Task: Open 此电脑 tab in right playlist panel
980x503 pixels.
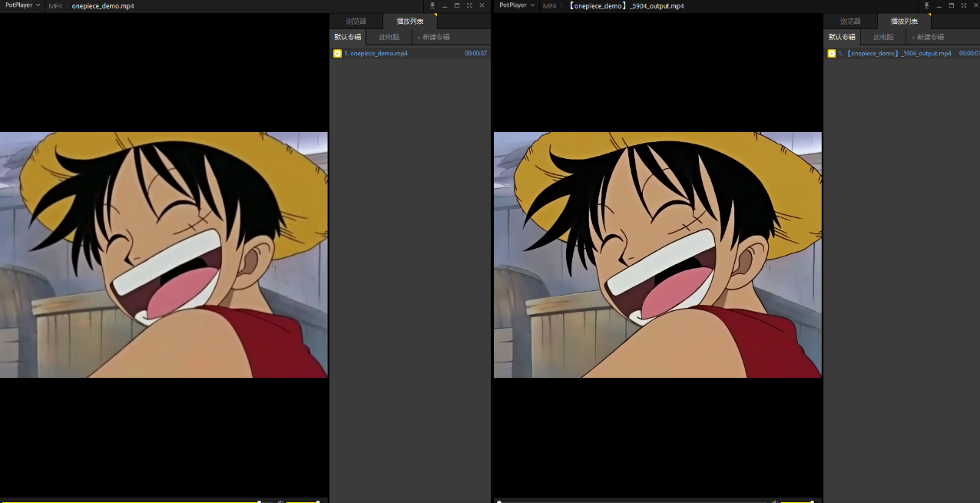Action: point(883,37)
